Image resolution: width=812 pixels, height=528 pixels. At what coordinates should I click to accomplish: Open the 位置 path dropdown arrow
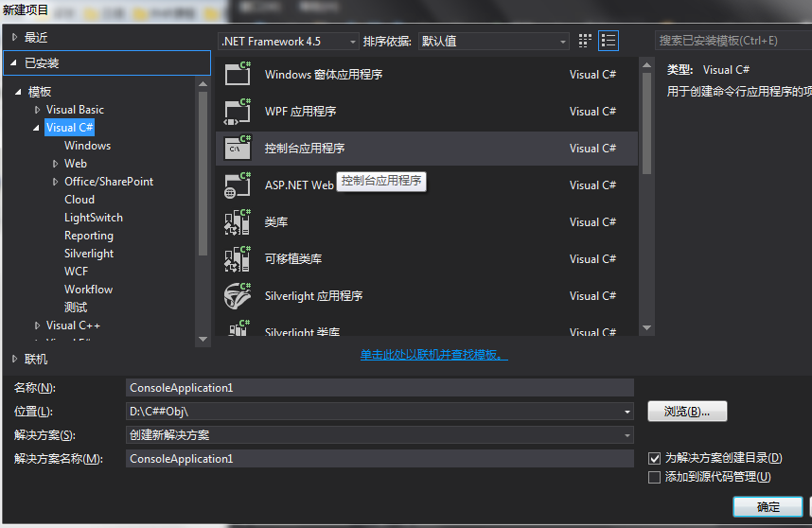coord(627,412)
